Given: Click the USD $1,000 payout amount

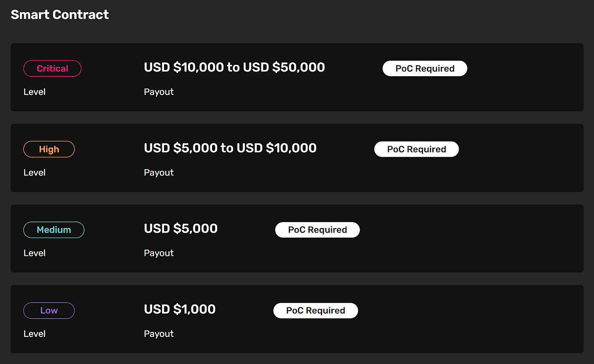Looking at the screenshot, I should coord(180,309).
